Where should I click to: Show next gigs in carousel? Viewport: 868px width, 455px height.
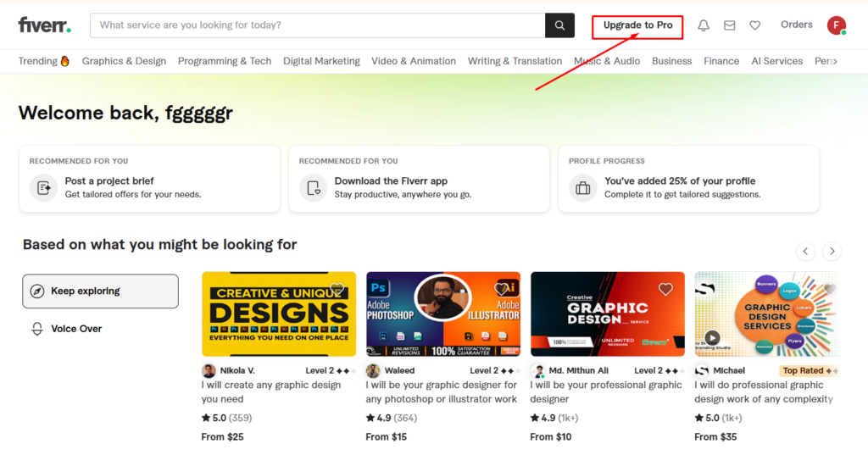tap(832, 252)
